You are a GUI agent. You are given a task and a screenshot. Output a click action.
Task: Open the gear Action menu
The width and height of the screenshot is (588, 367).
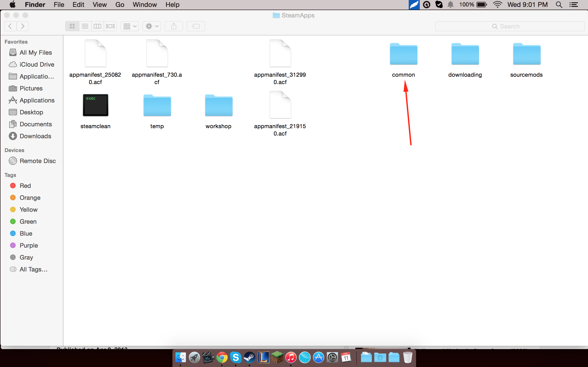point(152,26)
